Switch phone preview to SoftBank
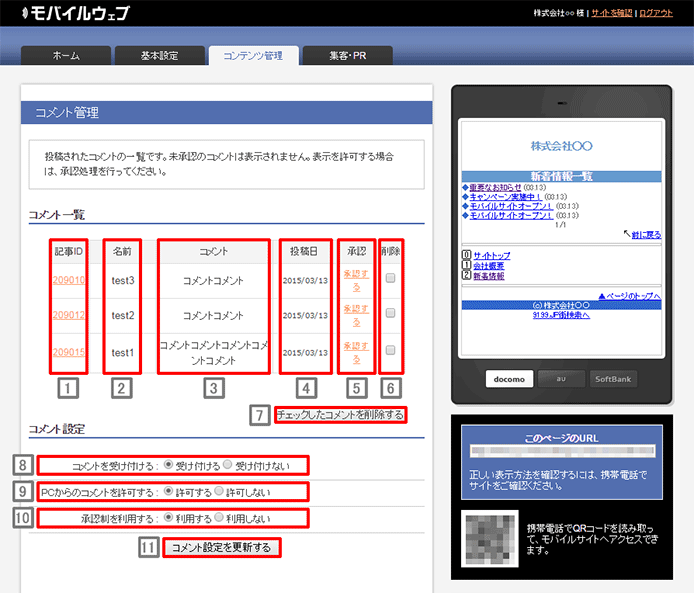Screen dimensions: 694x593 click(x=613, y=379)
